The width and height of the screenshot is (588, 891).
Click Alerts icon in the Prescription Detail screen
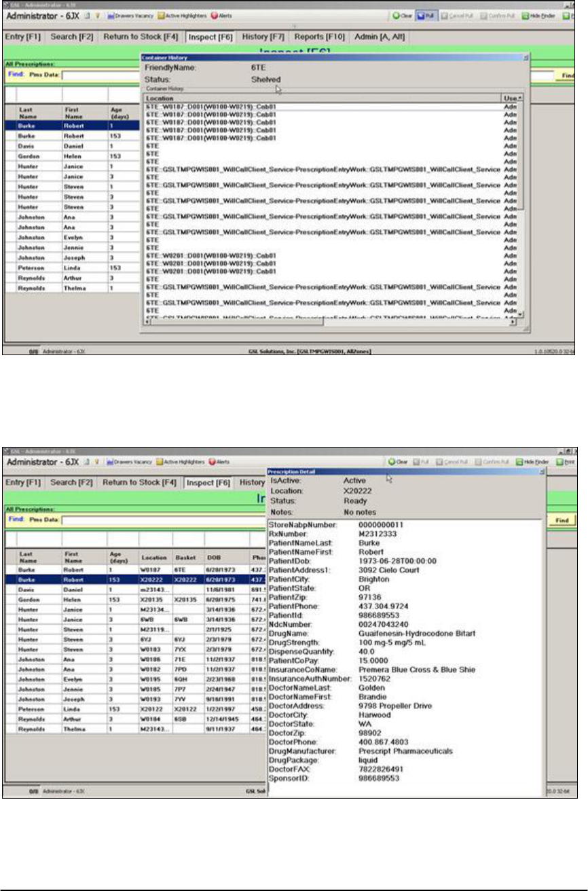[x=221, y=462]
